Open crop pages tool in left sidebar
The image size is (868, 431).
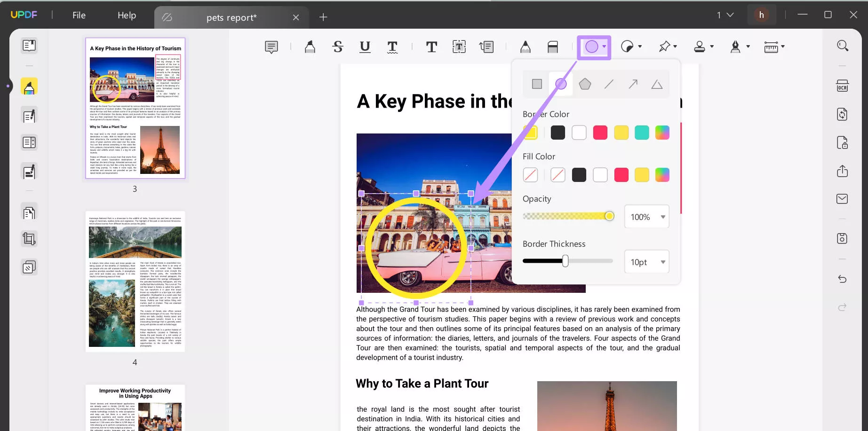coord(29,239)
